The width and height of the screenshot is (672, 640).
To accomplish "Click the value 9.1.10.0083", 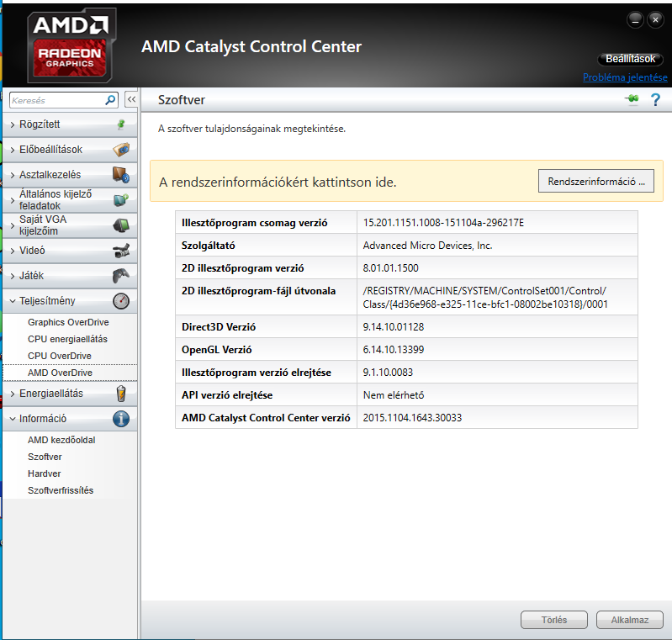I will pyautogui.click(x=388, y=372).
